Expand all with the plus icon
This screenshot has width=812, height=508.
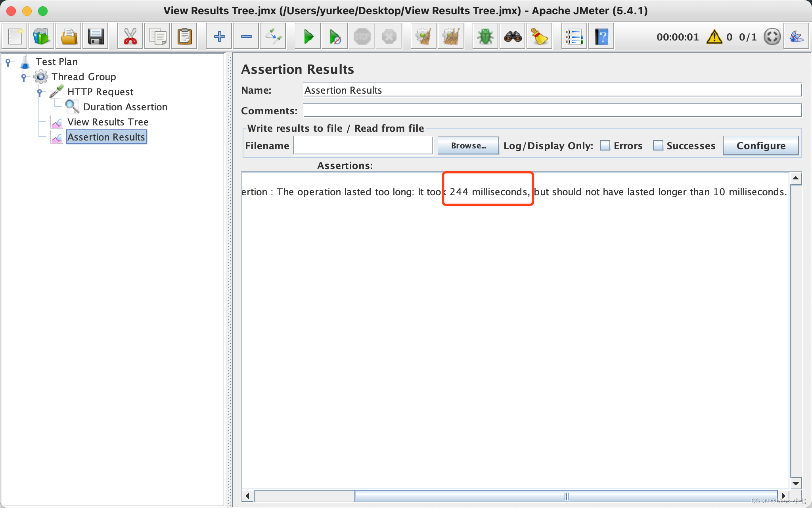[219, 37]
